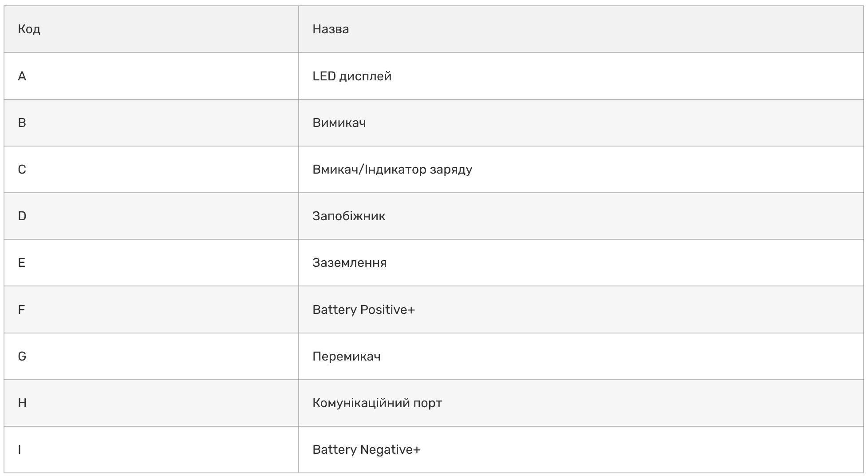Click code cell "E"
This screenshot has width=868, height=476.
pyautogui.click(x=22, y=263)
